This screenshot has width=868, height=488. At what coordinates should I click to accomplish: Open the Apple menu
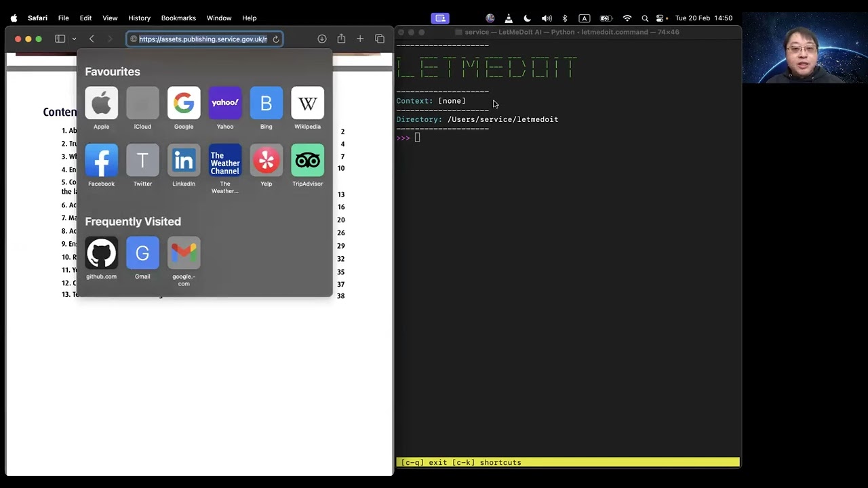click(x=14, y=18)
